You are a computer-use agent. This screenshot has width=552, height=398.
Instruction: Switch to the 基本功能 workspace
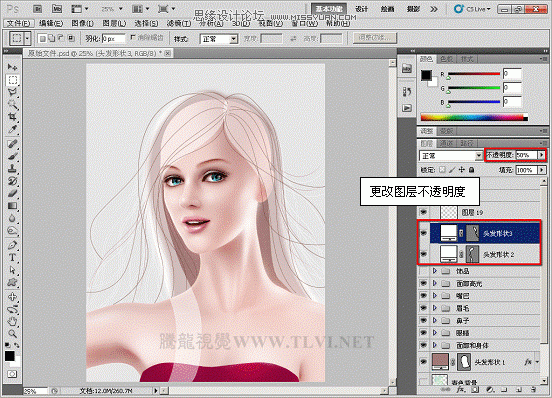[x=329, y=9]
